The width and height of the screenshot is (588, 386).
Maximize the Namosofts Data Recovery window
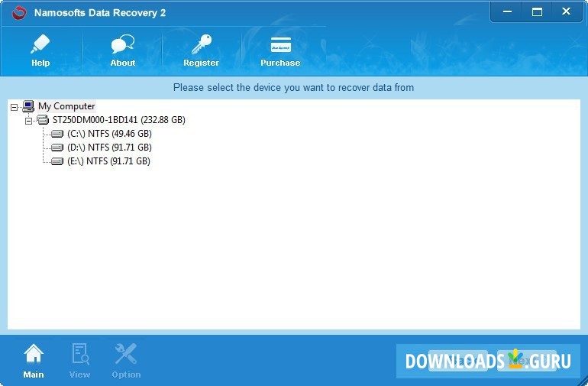pyautogui.click(x=537, y=11)
